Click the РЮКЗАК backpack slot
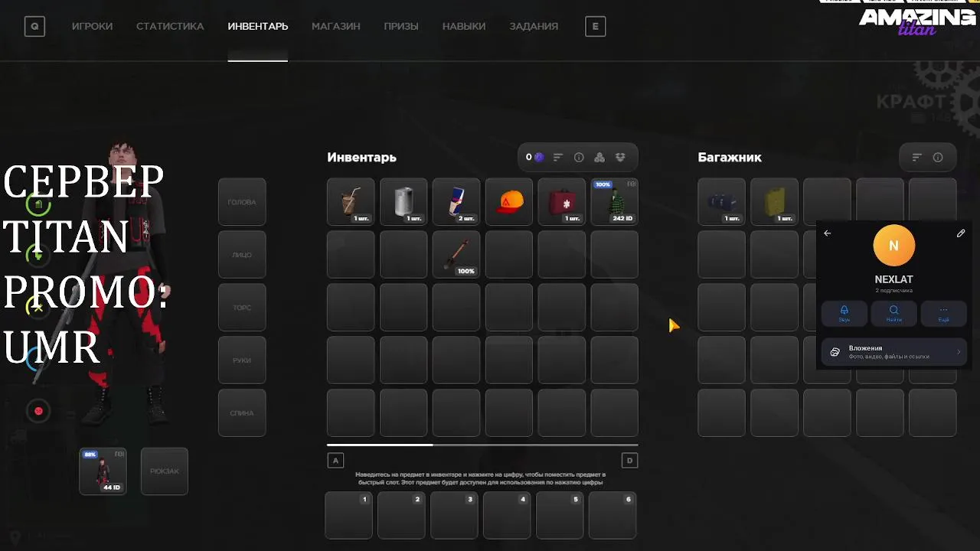Viewport: 980px width, 551px height. coord(165,471)
